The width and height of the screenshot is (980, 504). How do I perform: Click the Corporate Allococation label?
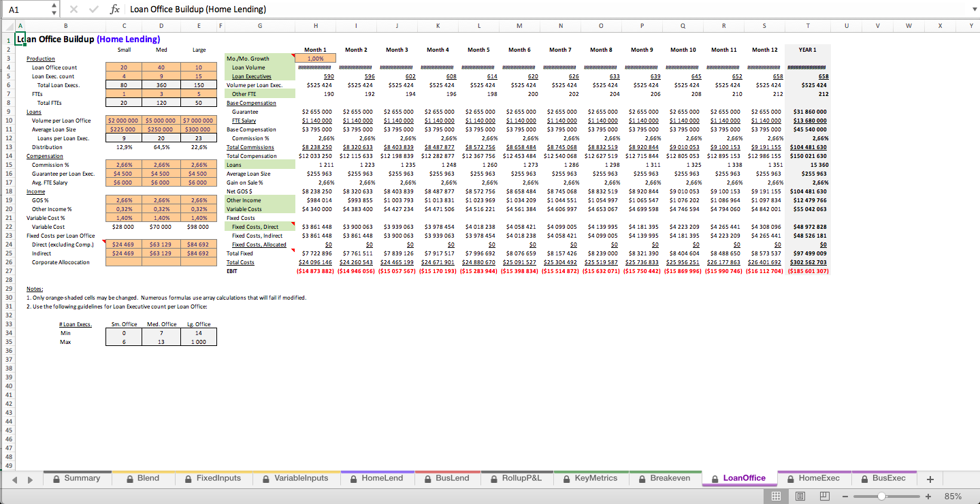pos(61,262)
